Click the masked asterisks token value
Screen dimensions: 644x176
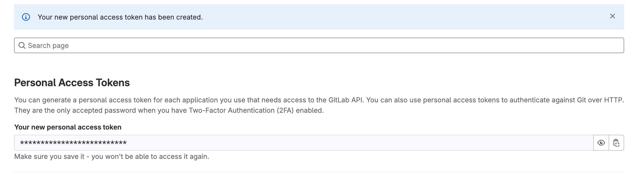point(73,143)
